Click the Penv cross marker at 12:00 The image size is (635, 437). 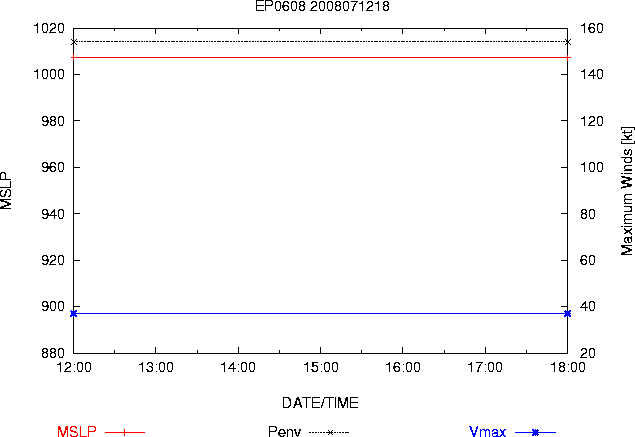click(x=74, y=42)
